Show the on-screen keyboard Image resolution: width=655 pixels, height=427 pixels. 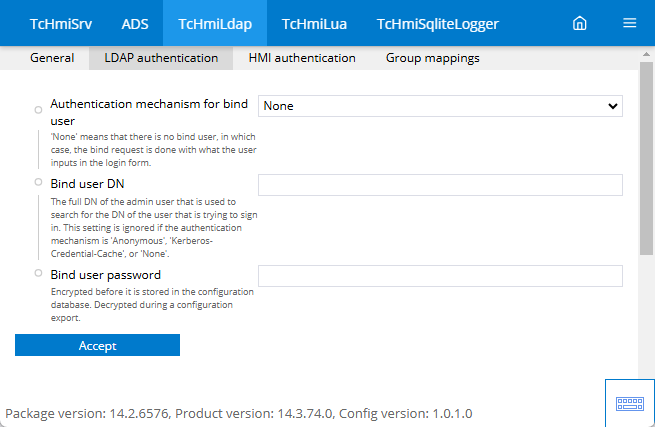630,404
